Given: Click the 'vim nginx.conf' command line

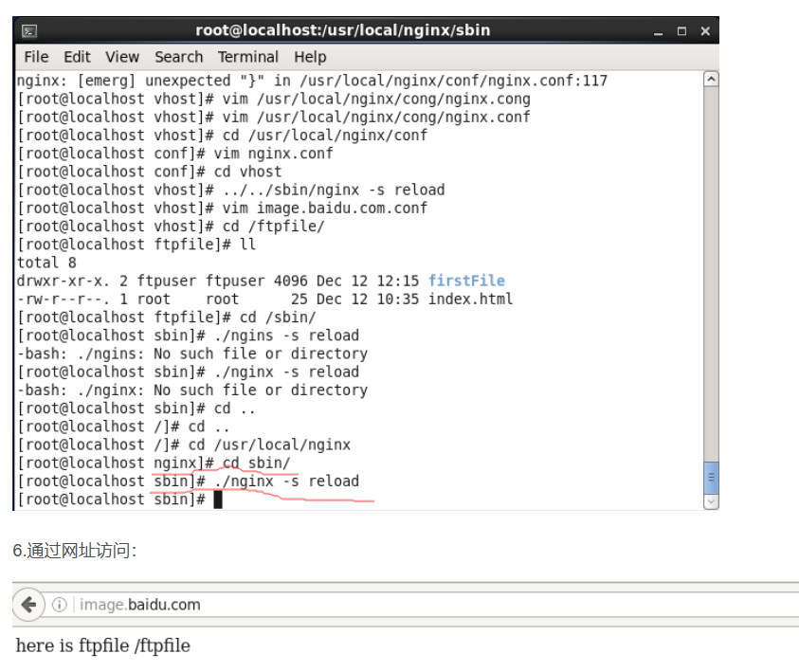Looking at the screenshot, I should pos(273,154).
